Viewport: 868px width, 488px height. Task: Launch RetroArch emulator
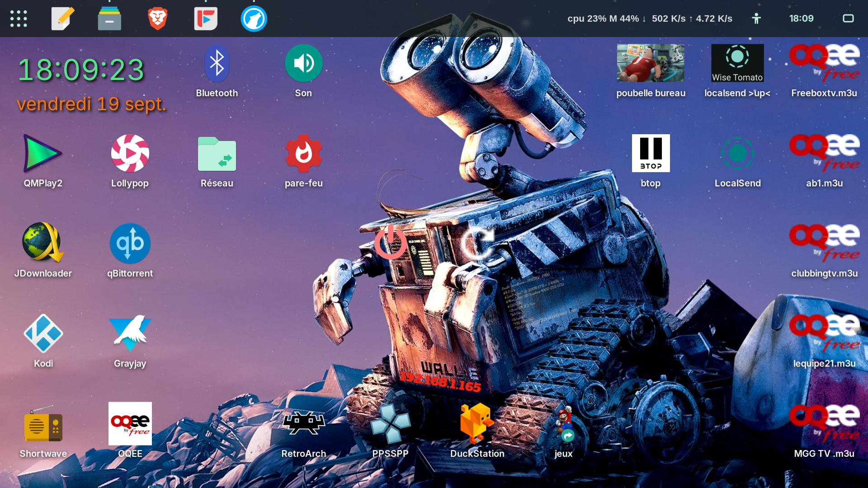(x=303, y=424)
